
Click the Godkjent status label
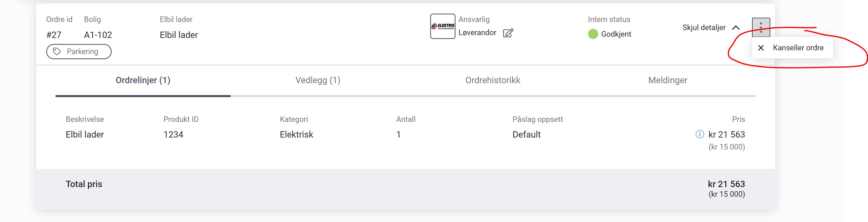click(x=616, y=34)
